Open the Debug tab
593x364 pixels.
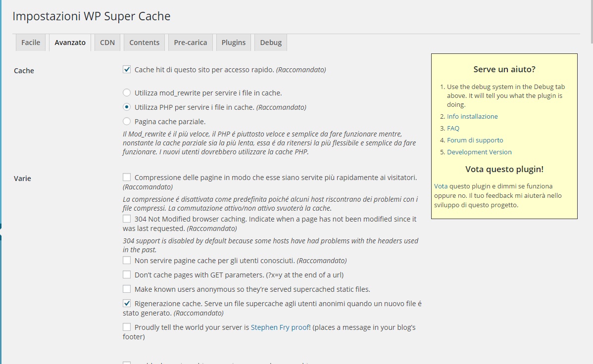point(271,43)
